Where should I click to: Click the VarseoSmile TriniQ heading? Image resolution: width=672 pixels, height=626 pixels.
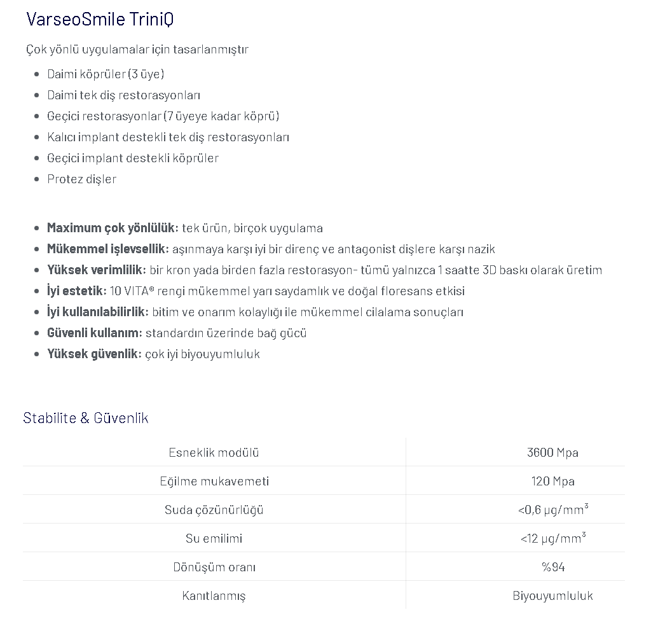coord(100,19)
